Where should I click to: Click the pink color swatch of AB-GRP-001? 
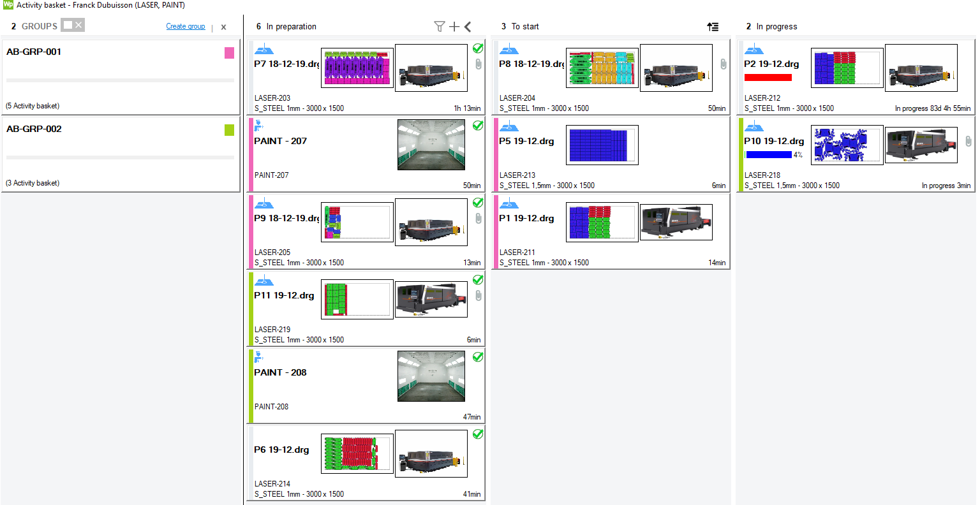point(229,53)
